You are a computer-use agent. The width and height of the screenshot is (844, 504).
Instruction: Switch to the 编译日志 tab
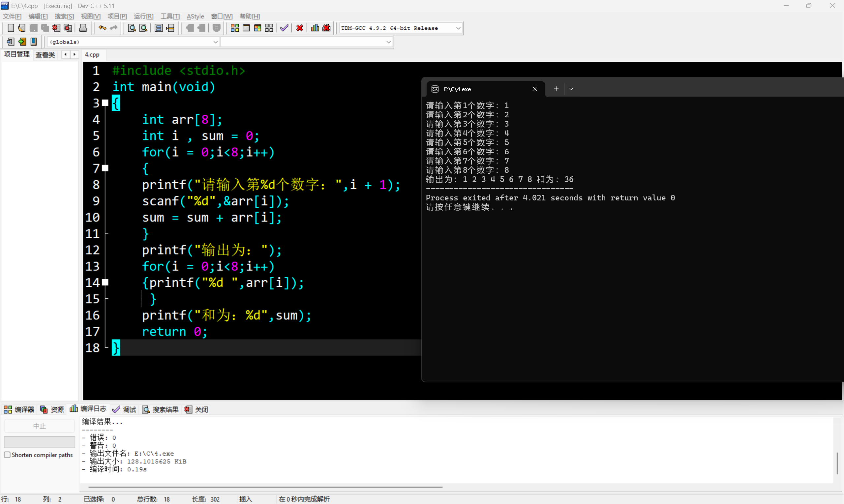tap(88, 409)
